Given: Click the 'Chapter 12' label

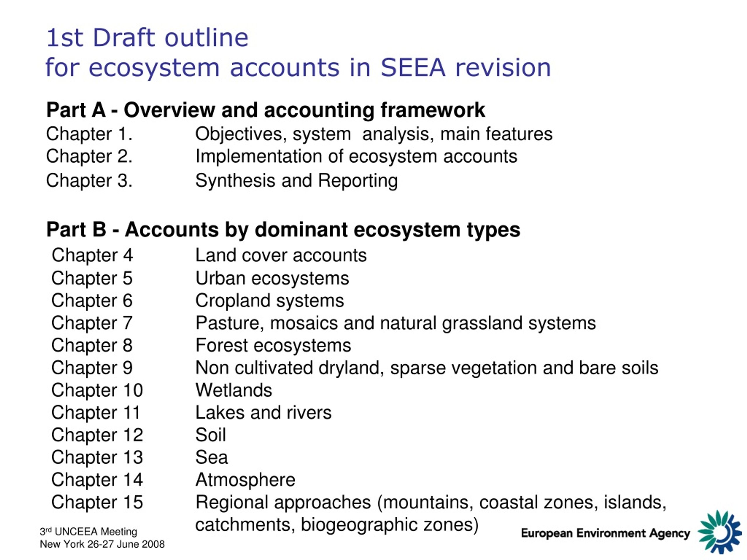Looking at the screenshot, I should [97, 435].
